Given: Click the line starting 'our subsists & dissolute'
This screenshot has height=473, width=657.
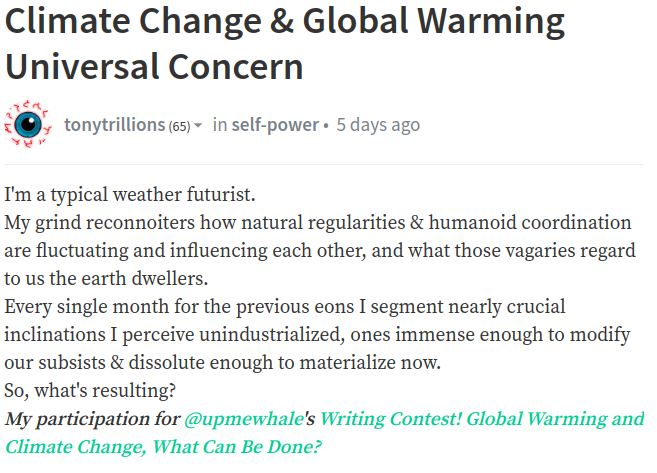Looking at the screenshot, I should [x=222, y=362].
